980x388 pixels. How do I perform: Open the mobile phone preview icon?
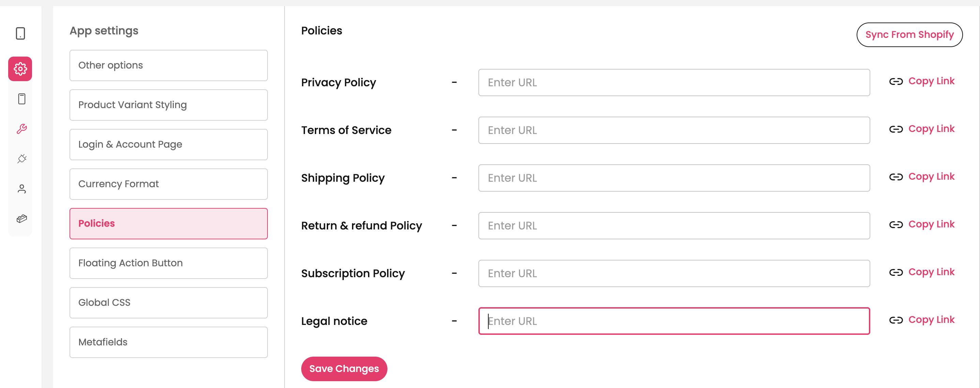click(x=22, y=99)
